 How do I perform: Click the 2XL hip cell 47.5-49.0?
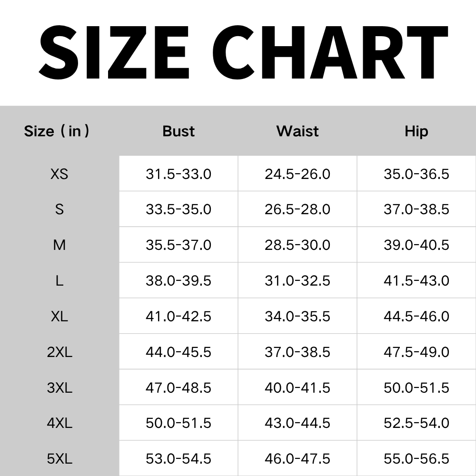click(x=416, y=352)
